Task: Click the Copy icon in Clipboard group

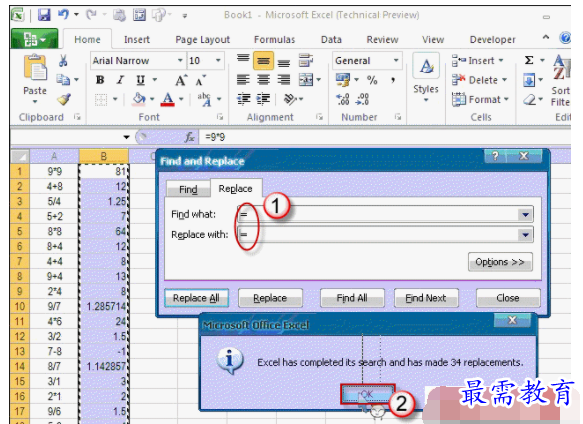Action: (63, 80)
